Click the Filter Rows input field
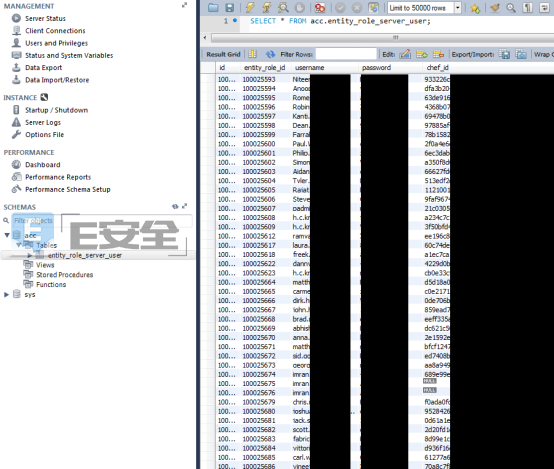 [346, 54]
